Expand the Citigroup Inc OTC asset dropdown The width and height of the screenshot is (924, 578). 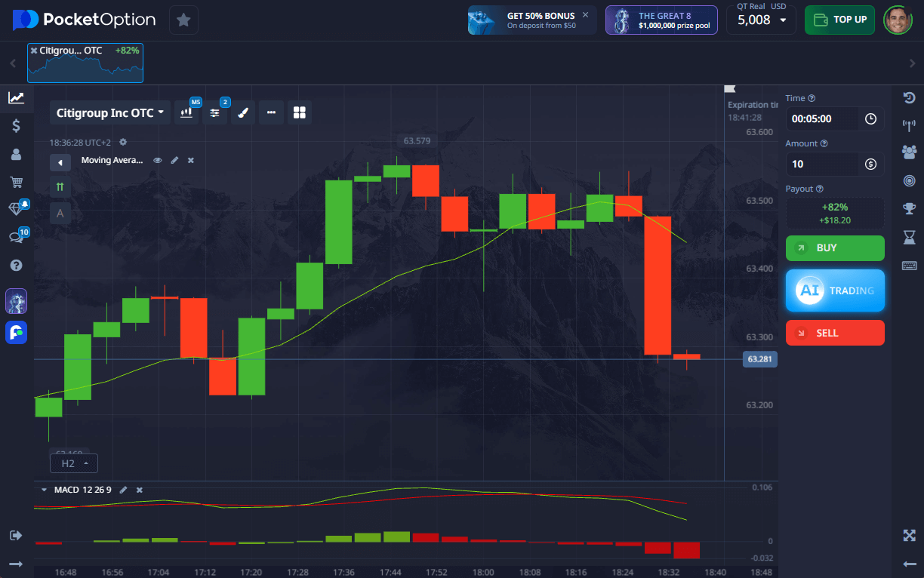[110, 112]
